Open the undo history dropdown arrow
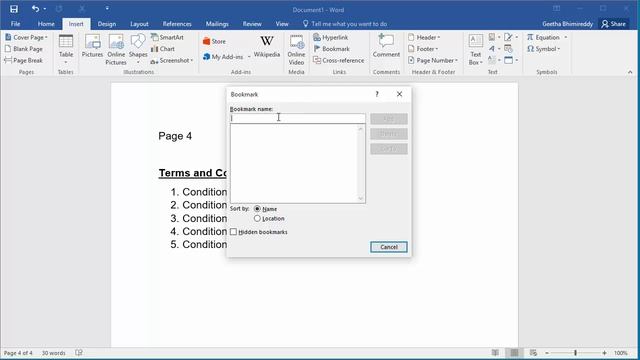Image resolution: width=640 pixels, height=360 pixels. tap(44, 9)
